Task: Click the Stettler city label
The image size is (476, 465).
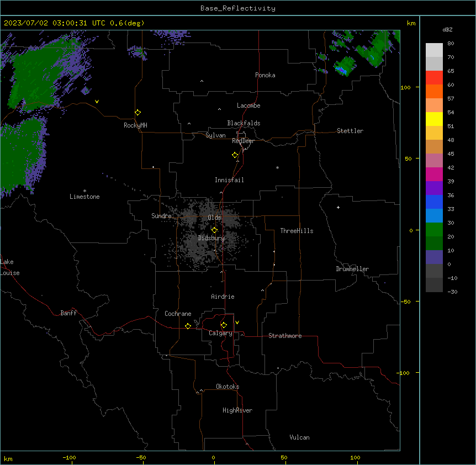Action: coord(350,131)
